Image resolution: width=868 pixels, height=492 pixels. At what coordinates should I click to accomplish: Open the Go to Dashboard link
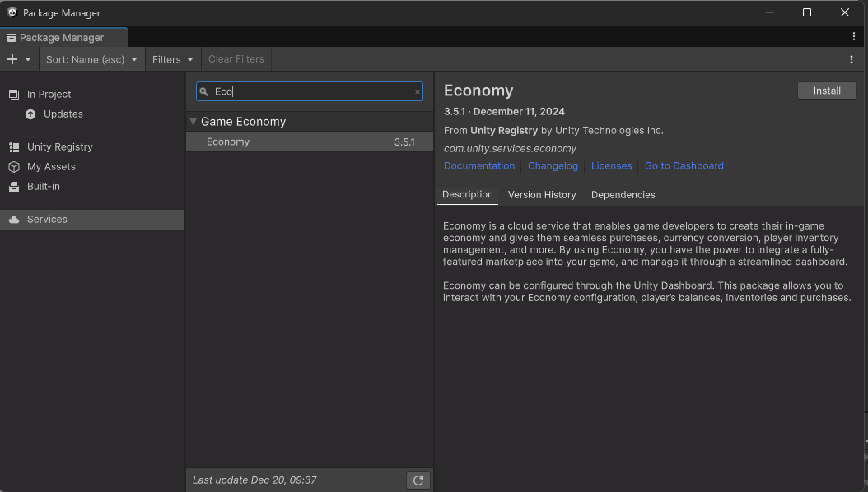coord(684,166)
